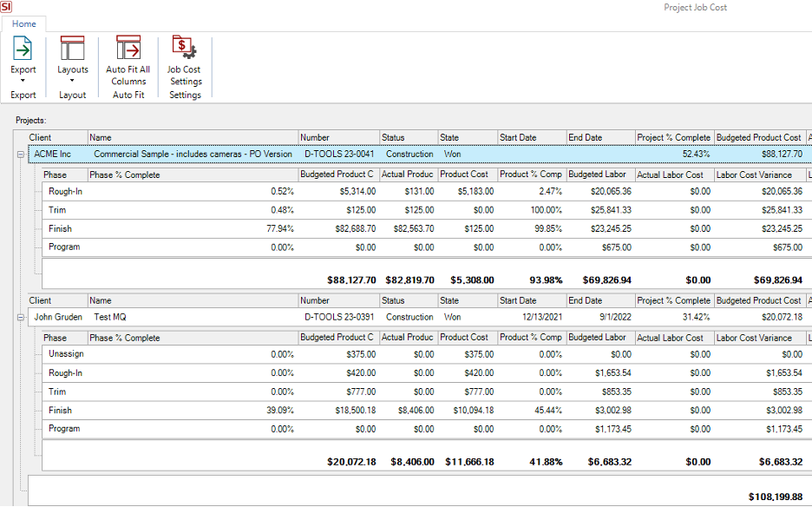Viewport: 812px width, 507px height.
Task: Click the 12/13/2021 start date cell
Action: pos(542,317)
